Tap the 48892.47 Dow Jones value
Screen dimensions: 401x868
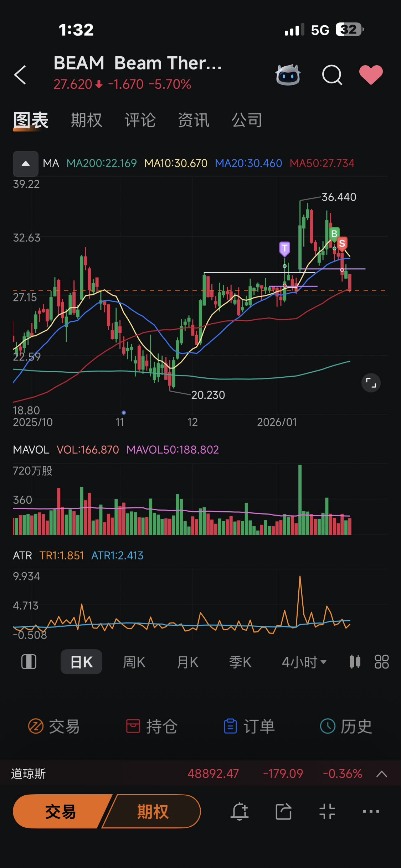(213, 774)
